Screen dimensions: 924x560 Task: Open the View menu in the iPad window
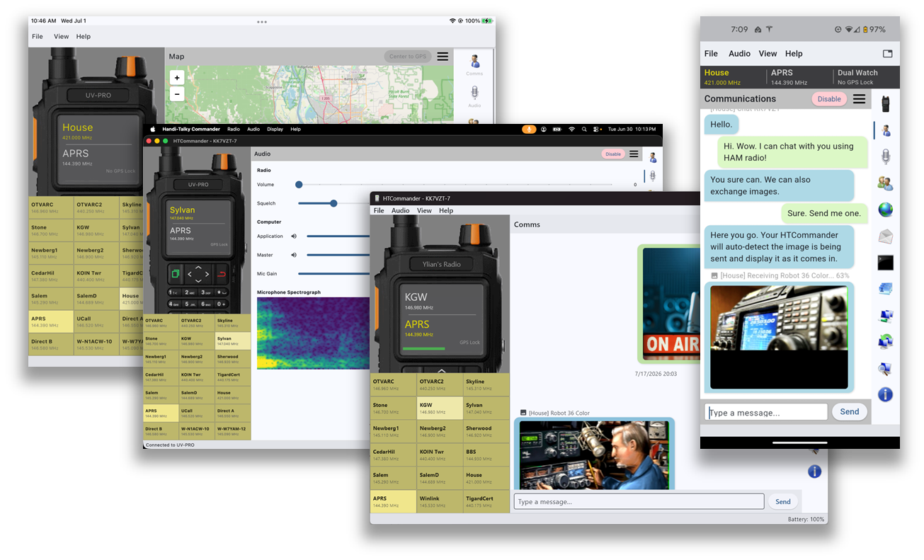pyautogui.click(x=62, y=37)
